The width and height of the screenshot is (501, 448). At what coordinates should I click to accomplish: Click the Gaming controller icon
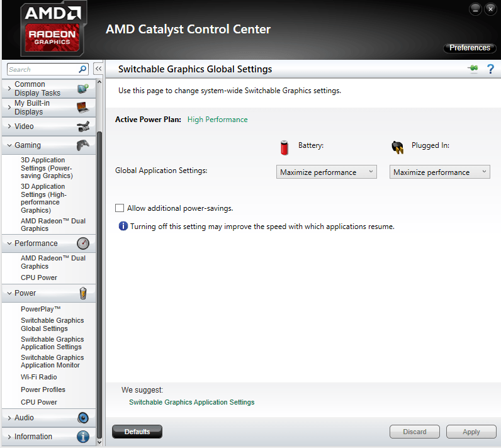[83, 145]
